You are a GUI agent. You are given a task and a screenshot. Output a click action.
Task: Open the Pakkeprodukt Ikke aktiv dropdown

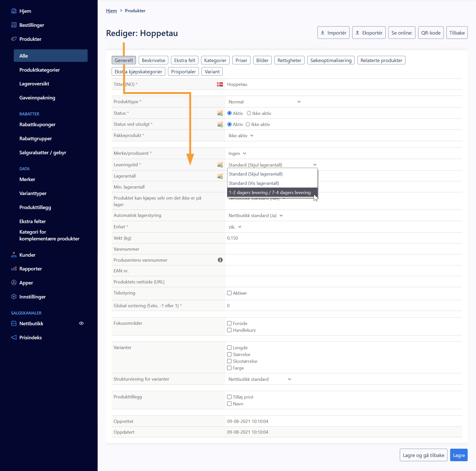click(241, 135)
